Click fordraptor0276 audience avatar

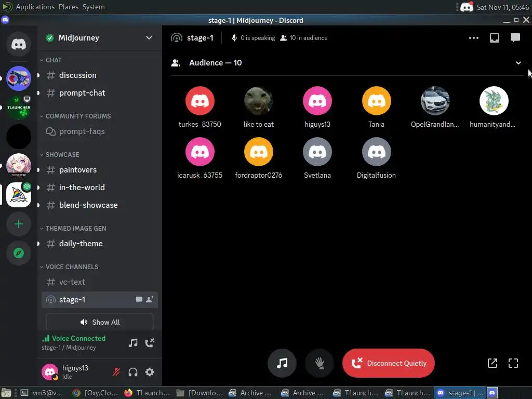[259, 152]
